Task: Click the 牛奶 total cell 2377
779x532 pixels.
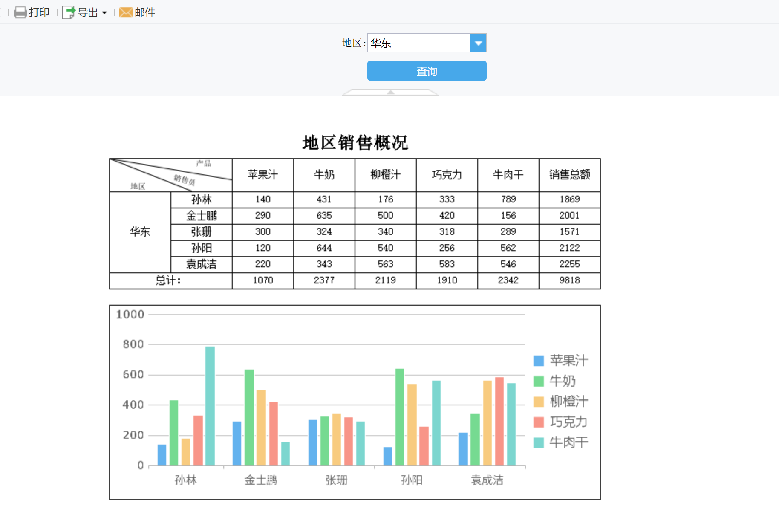Action: point(324,281)
